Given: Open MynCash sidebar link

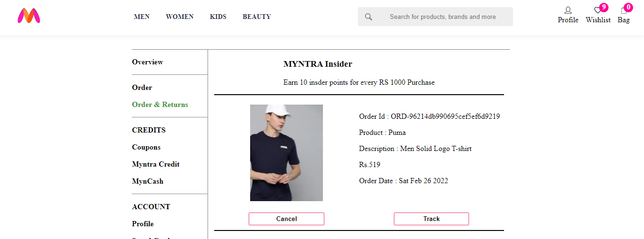Looking at the screenshot, I should tap(148, 181).
